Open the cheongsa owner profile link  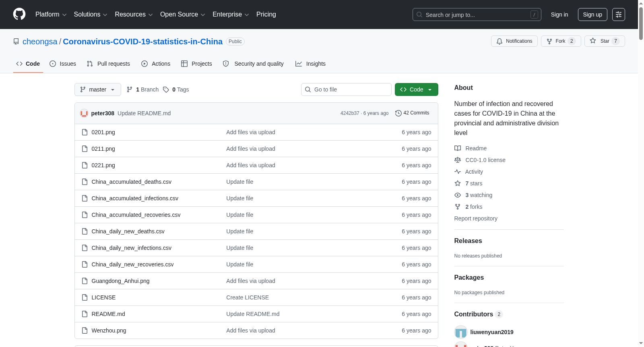[x=40, y=42]
